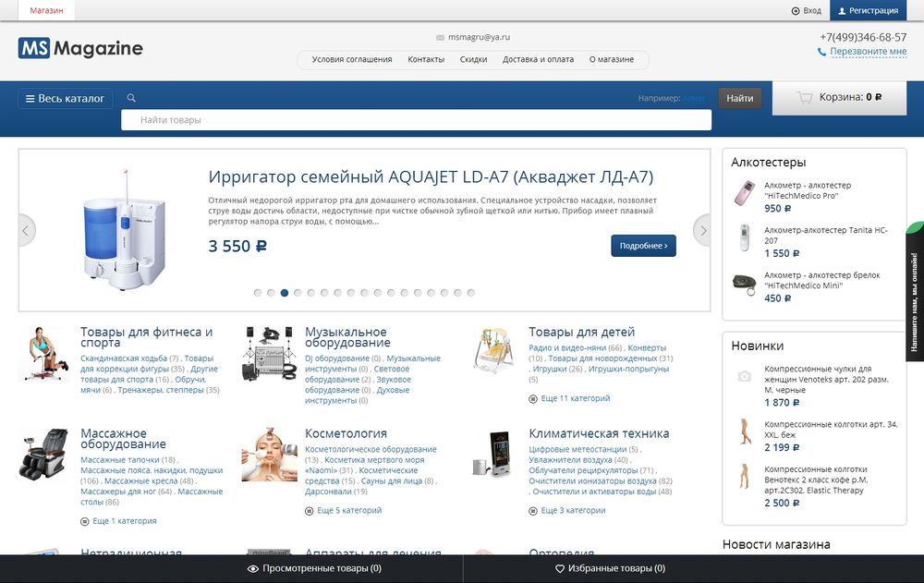The image size is (924, 583).
Task: Click the Tanita HC-207 thumbnail
Action: point(744,237)
